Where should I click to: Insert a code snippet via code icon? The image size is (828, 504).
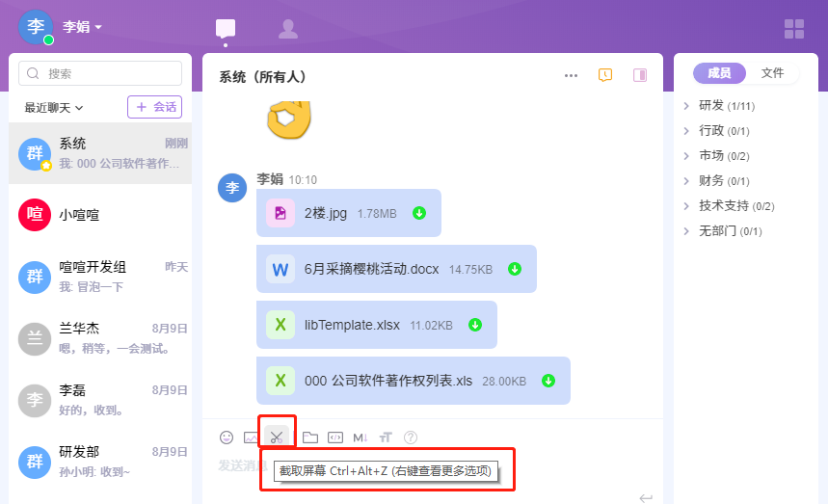335,437
